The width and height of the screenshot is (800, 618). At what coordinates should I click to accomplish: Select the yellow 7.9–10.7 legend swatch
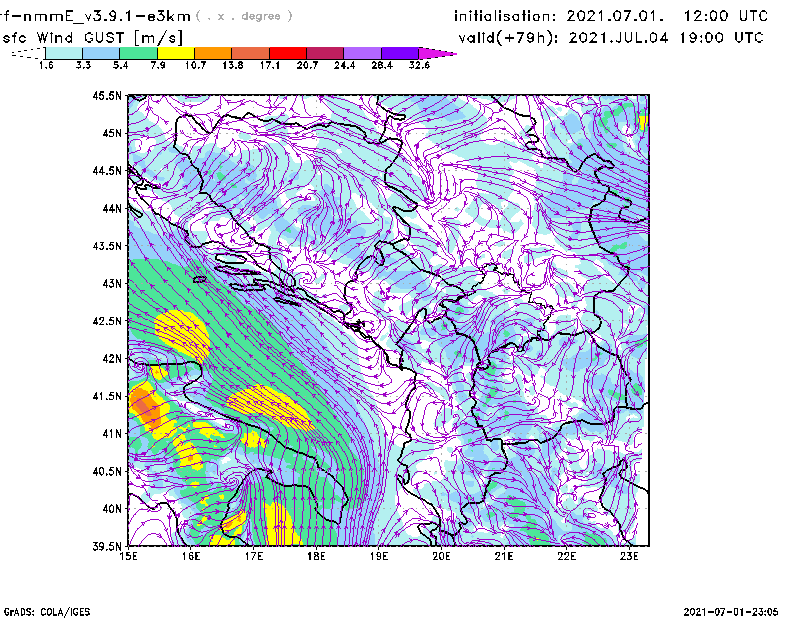point(176,53)
